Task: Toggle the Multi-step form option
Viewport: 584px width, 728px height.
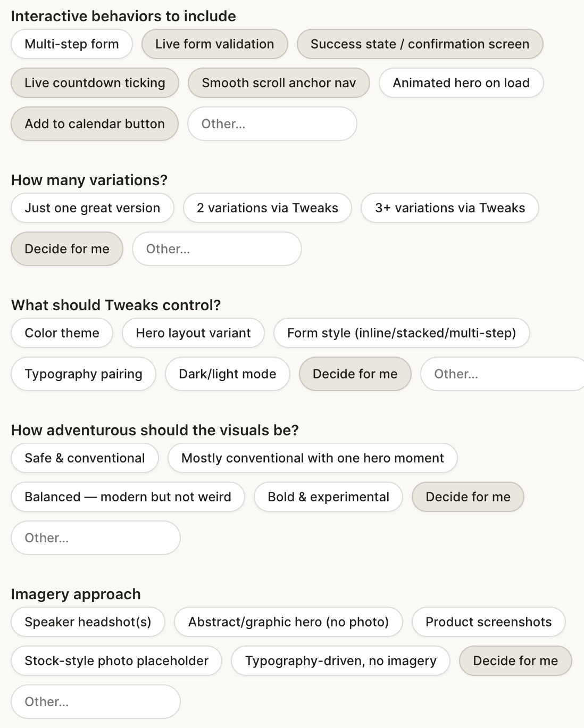Action: pos(72,44)
